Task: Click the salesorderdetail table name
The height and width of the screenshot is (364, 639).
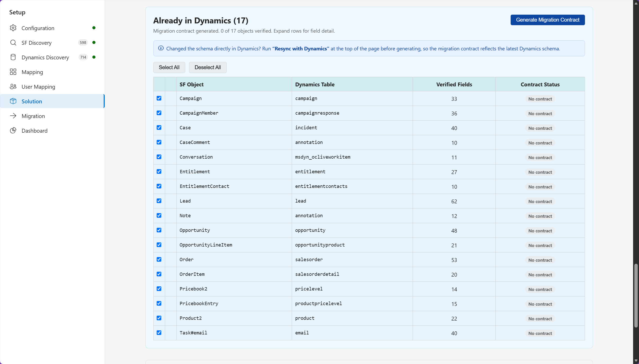Action: pyautogui.click(x=317, y=274)
